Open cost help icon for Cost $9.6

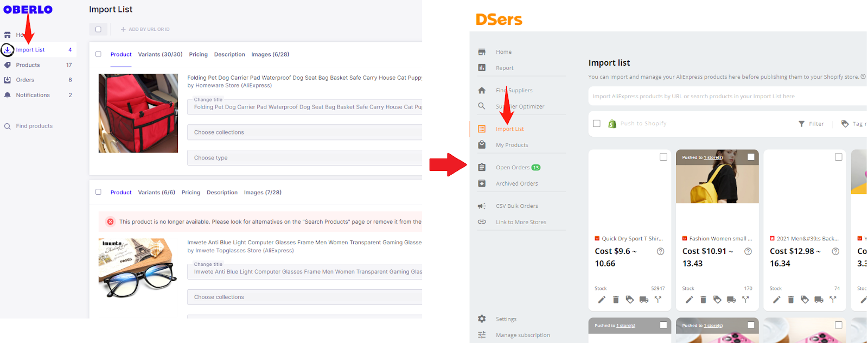(x=660, y=251)
